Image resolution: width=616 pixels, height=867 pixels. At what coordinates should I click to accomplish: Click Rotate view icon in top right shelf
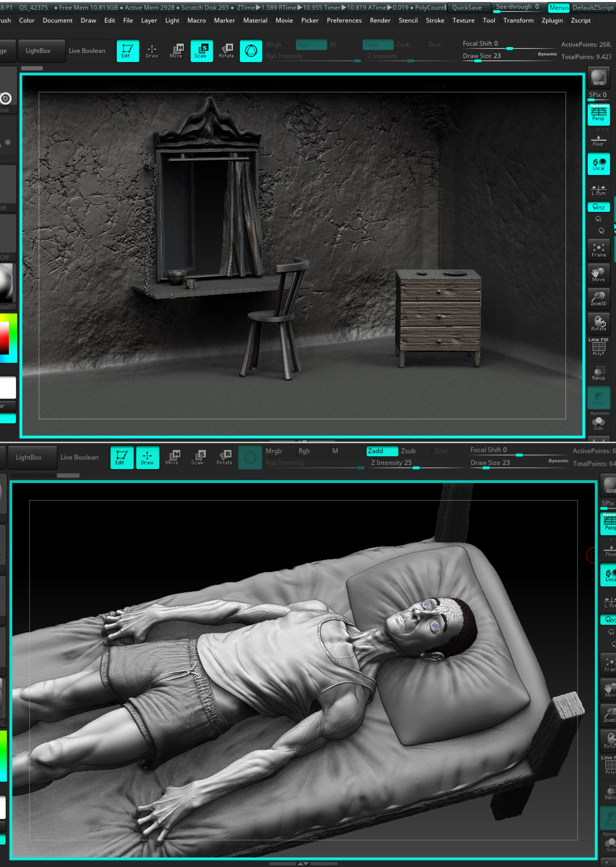pos(598,323)
